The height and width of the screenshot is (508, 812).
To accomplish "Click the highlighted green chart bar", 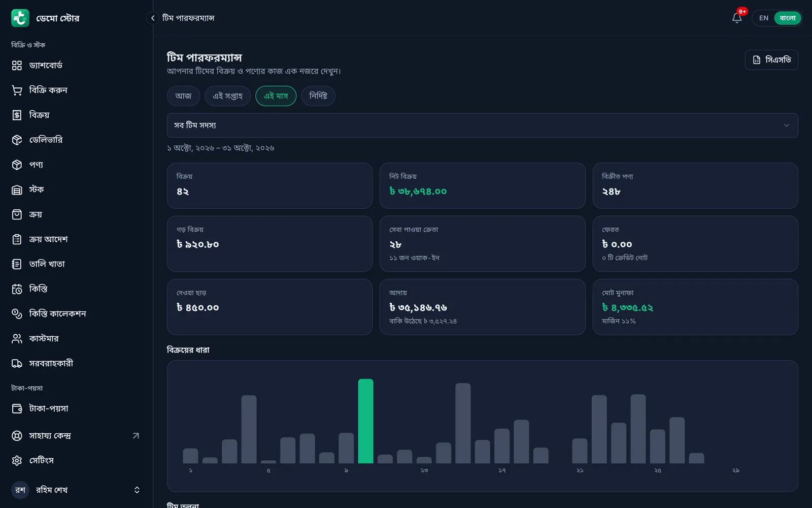I will (365, 421).
